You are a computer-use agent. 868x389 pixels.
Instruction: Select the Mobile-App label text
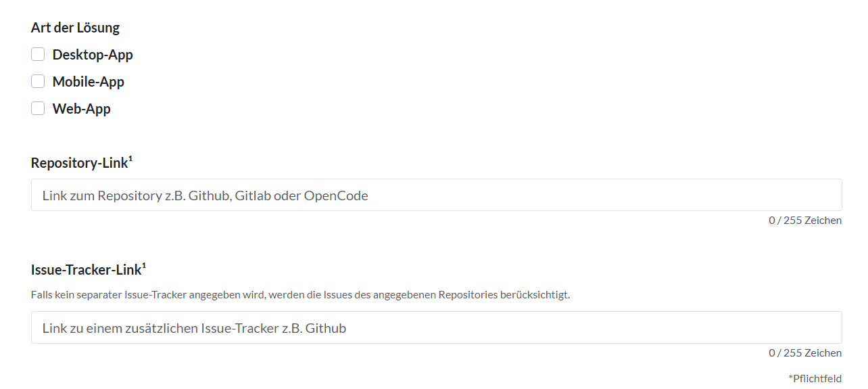(89, 82)
